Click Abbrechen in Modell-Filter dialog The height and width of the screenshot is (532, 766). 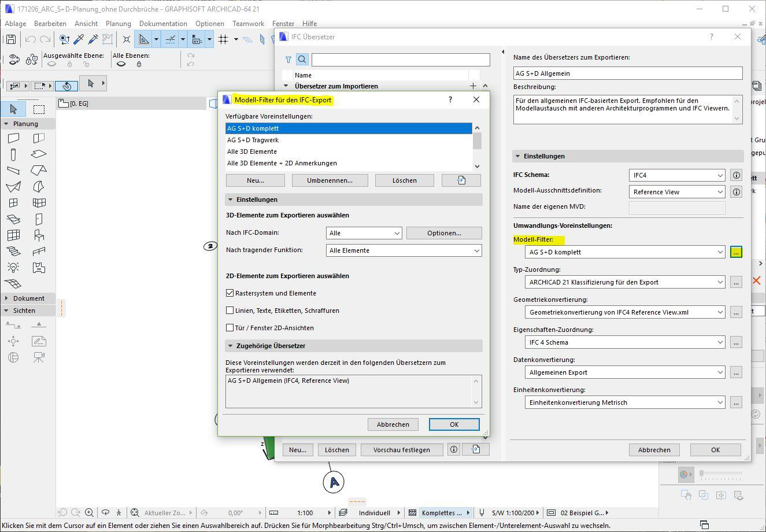point(393,424)
